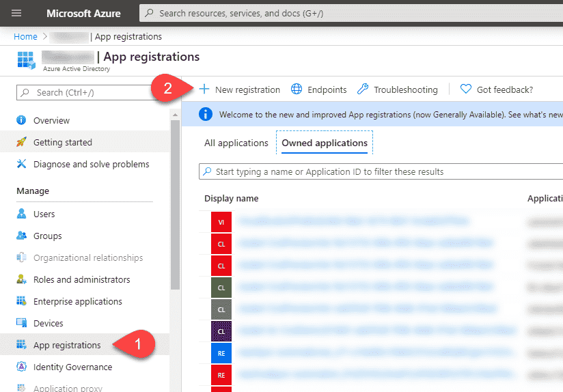
Task: Click the Devices monitor icon
Action: [21, 323]
